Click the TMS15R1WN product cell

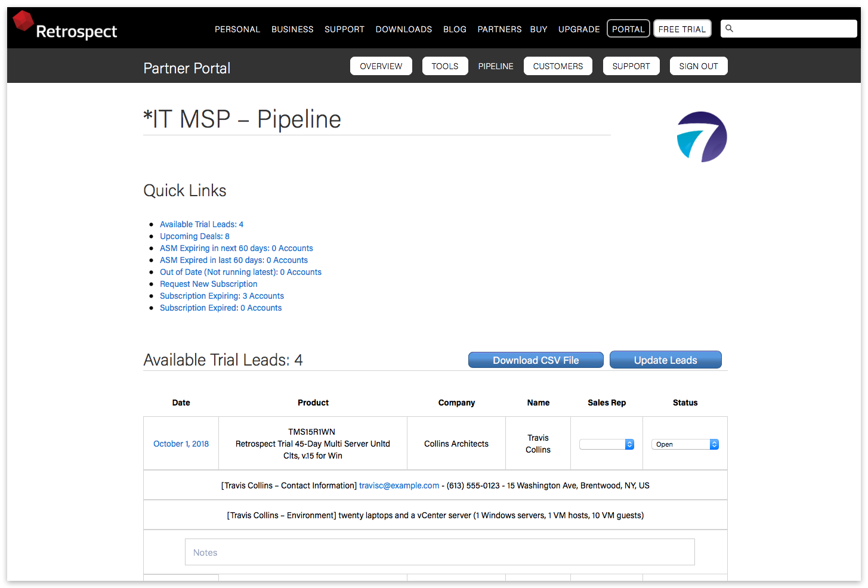(x=313, y=444)
